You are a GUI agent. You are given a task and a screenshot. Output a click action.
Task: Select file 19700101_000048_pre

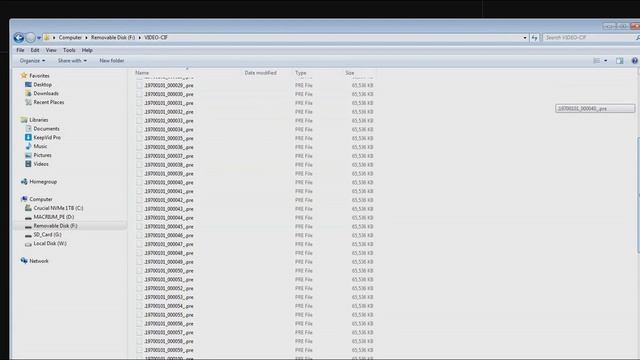pos(169,253)
